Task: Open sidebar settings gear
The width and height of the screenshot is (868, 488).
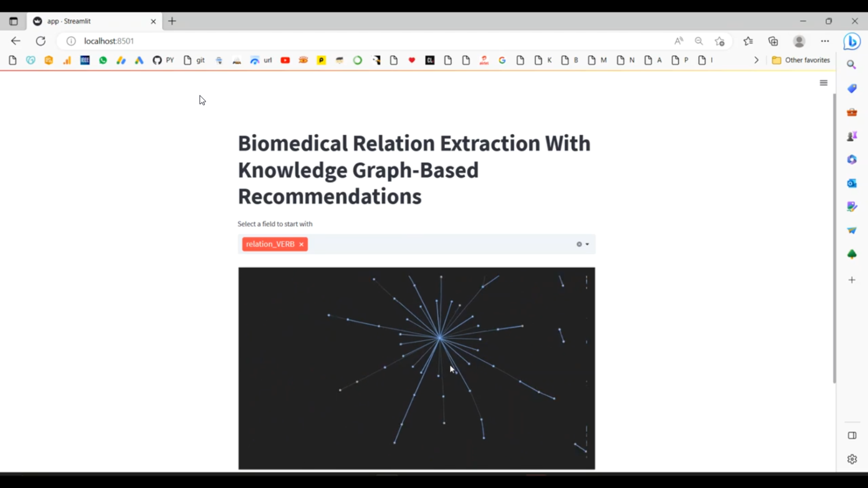Action: click(x=852, y=459)
